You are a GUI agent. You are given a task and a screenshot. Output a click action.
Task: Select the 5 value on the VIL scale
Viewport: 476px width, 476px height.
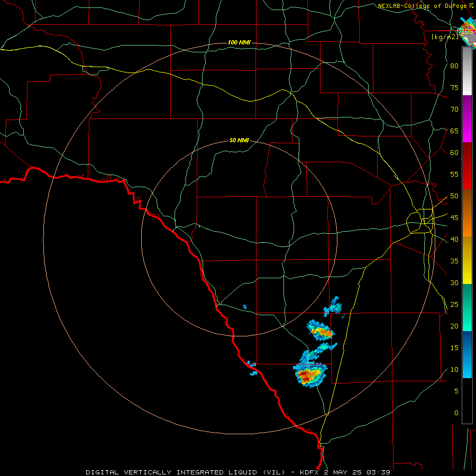[456, 391]
